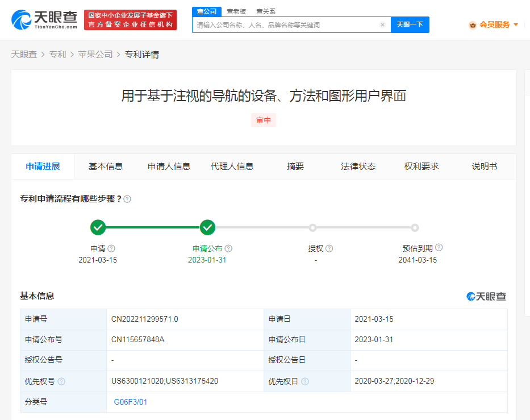Click the help icon next to 授权 step
Image resolution: width=530 pixels, height=420 pixels.
click(x=329, y=248)
